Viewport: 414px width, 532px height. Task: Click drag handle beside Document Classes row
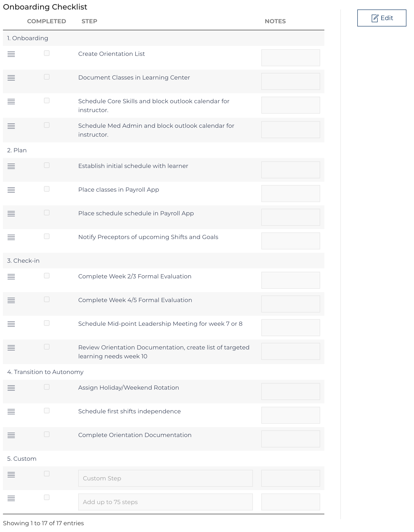11,78
